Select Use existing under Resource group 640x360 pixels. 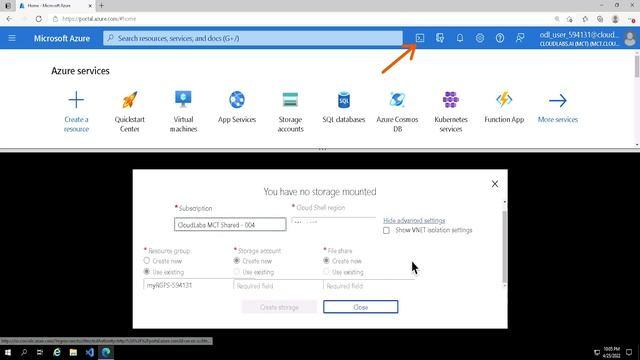(147, 271)
